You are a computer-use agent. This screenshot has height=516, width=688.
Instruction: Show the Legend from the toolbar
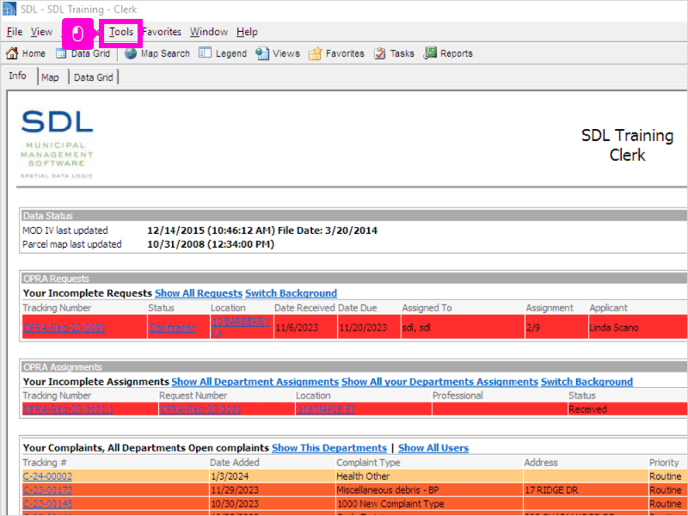[x=222, y=54]
